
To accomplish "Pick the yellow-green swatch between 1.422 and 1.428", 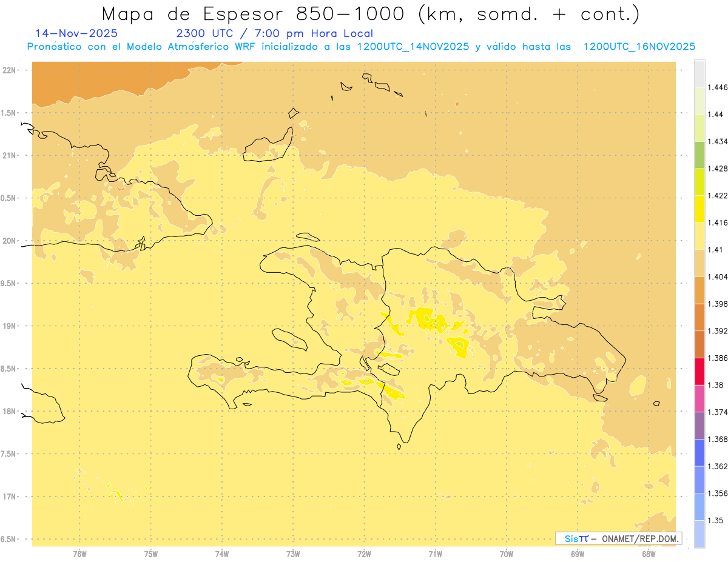I will click(x=699, y=182).
